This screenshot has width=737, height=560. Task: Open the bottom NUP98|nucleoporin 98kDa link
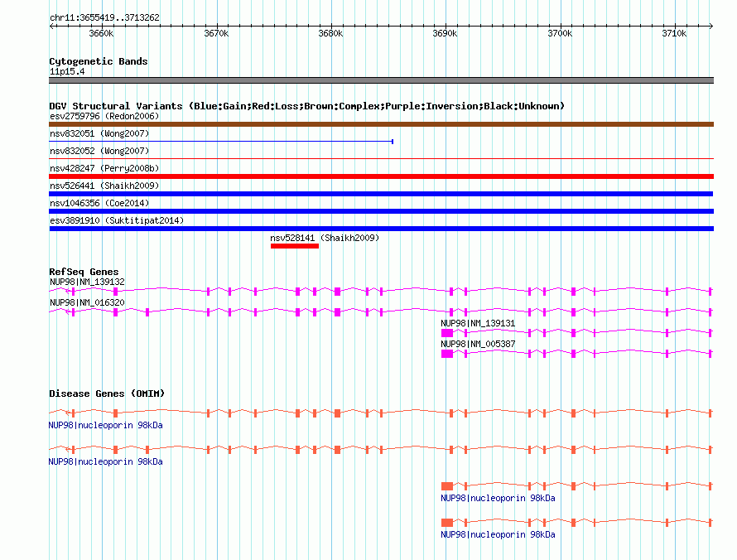498,534
